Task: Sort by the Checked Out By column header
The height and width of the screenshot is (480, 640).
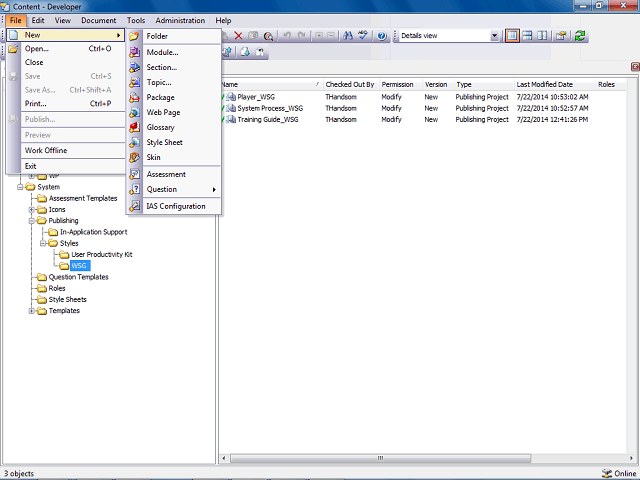Action: [x=351, y=84]
